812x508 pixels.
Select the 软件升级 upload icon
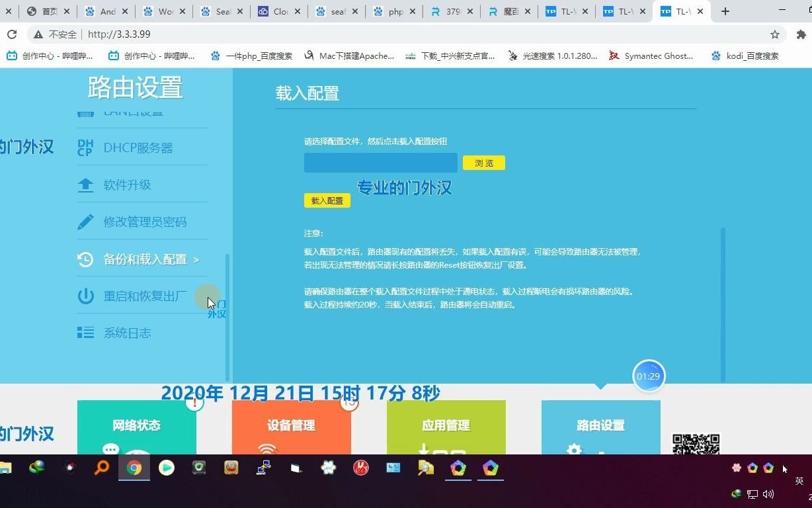[x=86, y=185]
